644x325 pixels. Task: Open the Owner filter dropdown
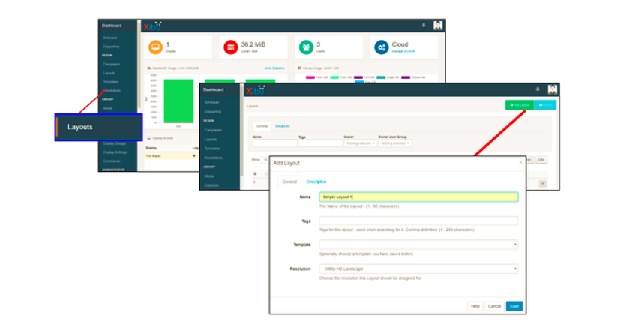pyautogui.click(x=358, y=143)
